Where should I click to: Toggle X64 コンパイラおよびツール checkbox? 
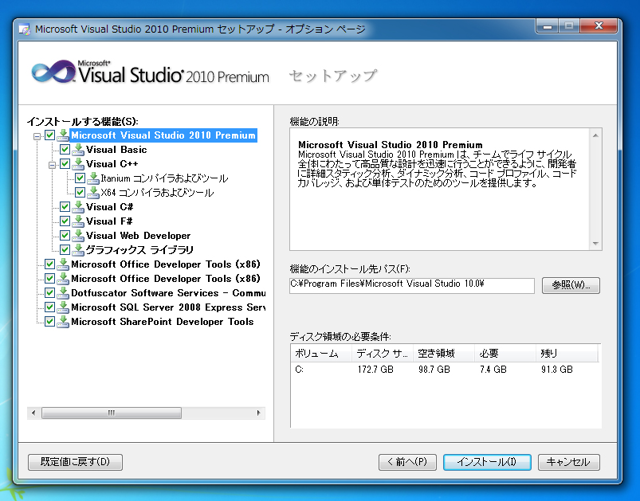80,192
